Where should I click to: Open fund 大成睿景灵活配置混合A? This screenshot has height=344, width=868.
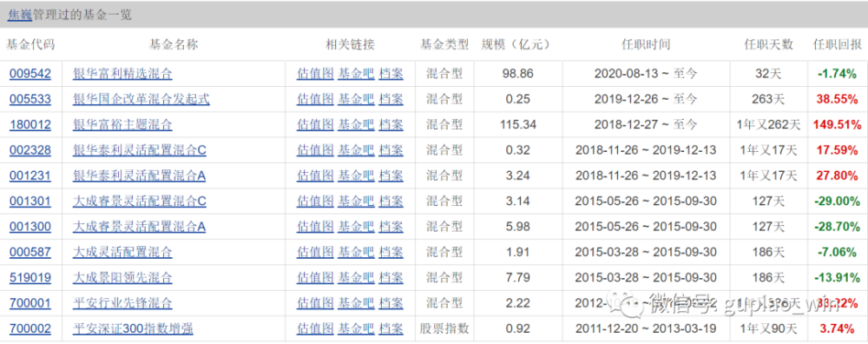(x=140, y=227)
